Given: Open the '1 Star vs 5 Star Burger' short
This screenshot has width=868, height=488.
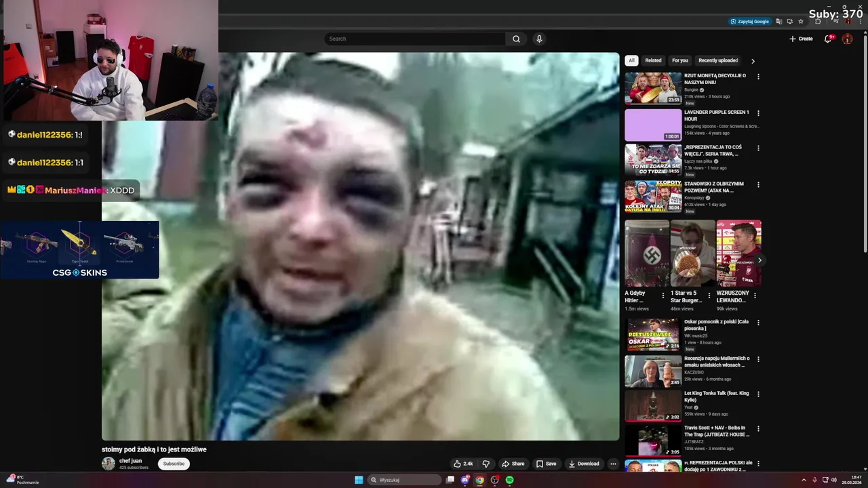Looking at the screenshot, I should 692,253.
